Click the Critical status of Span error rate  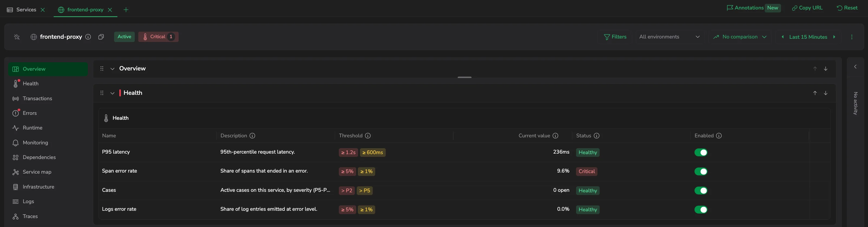pyautogui.click(x=587, y=171)
